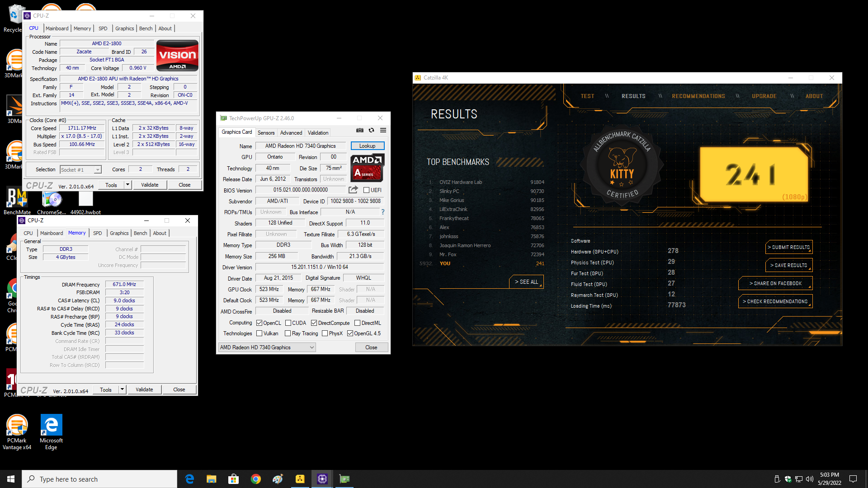Click the network icon in system tray
This screenshot has width=868, height=488.
(x=799, y=479)
